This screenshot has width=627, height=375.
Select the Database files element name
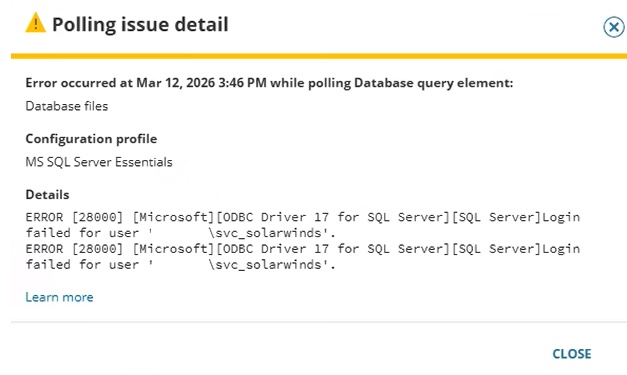coord(67,106)
